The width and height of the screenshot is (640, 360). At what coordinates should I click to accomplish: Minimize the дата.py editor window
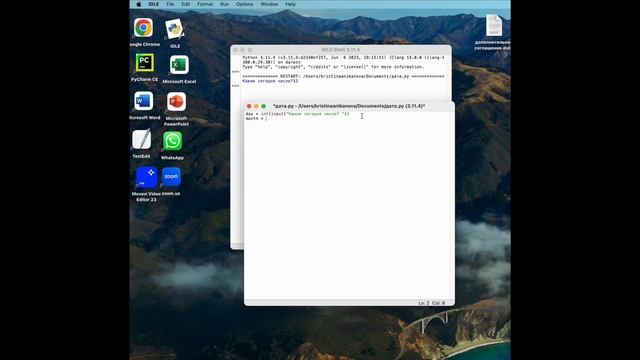[x=256, y=106]
